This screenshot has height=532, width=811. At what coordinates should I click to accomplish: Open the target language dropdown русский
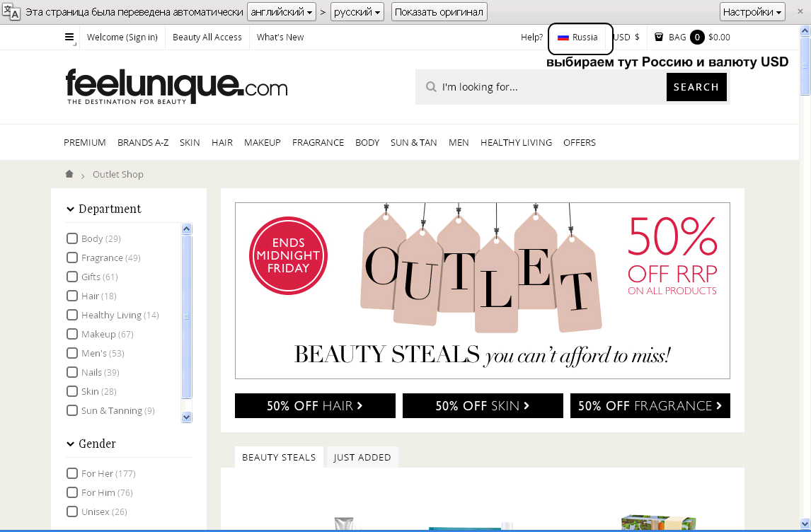pos(357,12)
